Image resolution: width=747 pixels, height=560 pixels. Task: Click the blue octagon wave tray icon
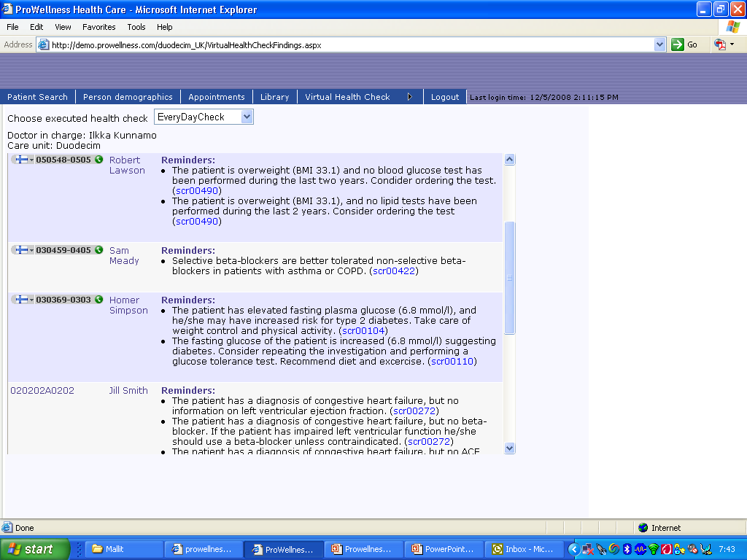pyautogui.click(x=640, y=549)
